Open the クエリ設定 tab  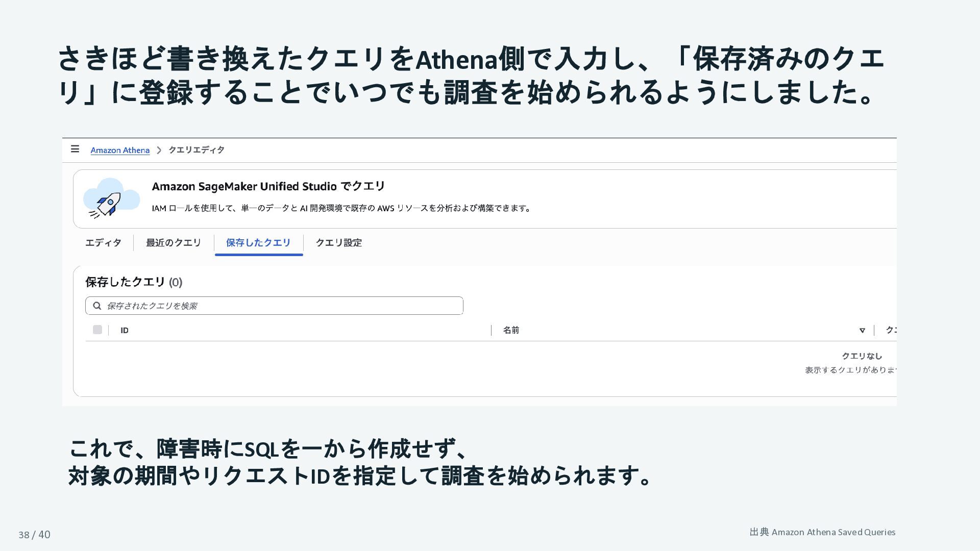click(339, 243)
